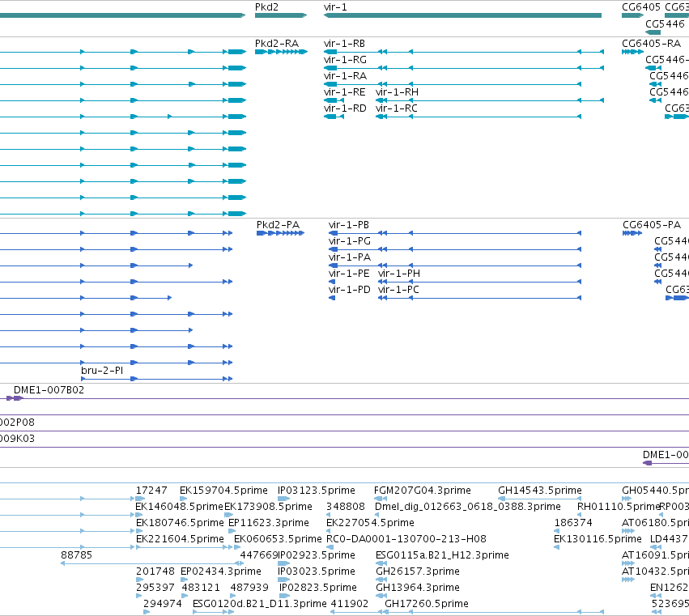Select the vir-1 gene label
The width and height of the screenshot is (689, 616).
(335, 7)
